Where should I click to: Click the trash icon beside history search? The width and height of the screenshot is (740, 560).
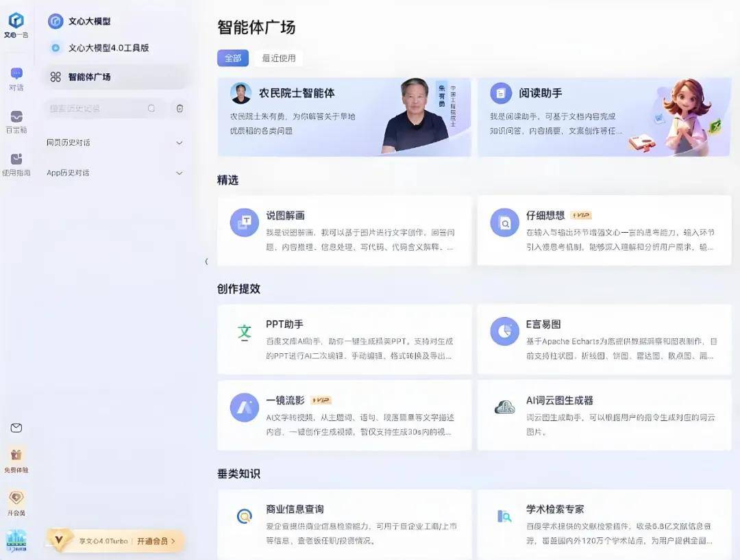tap(180, 108)
